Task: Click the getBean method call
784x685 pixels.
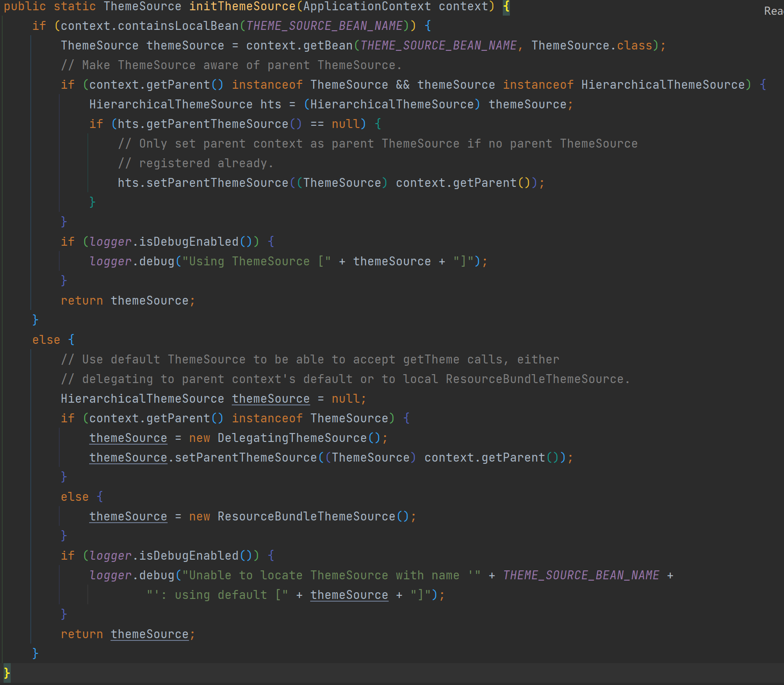Action: click(328, 45)
